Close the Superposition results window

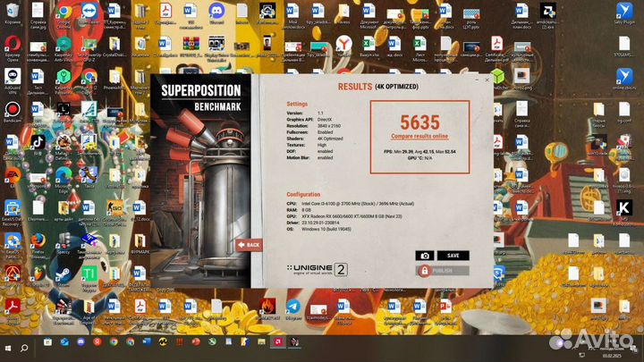tap(487, 80)
